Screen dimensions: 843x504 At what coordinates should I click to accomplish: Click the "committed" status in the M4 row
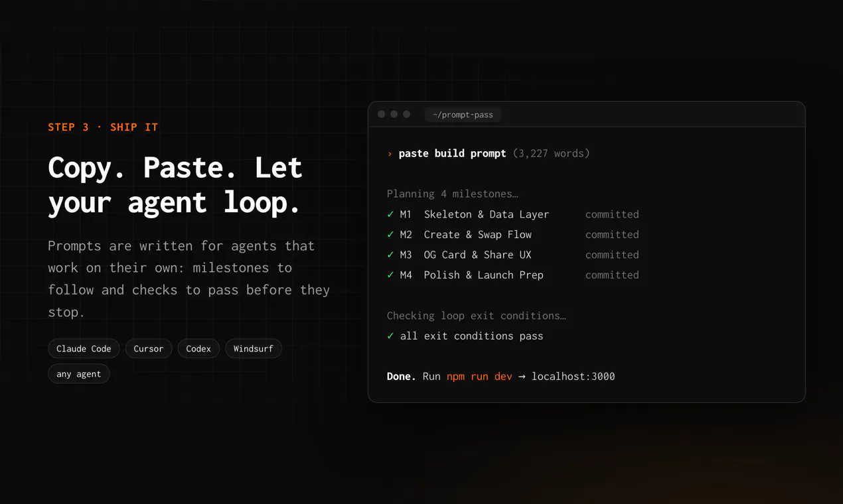(612, 275)
